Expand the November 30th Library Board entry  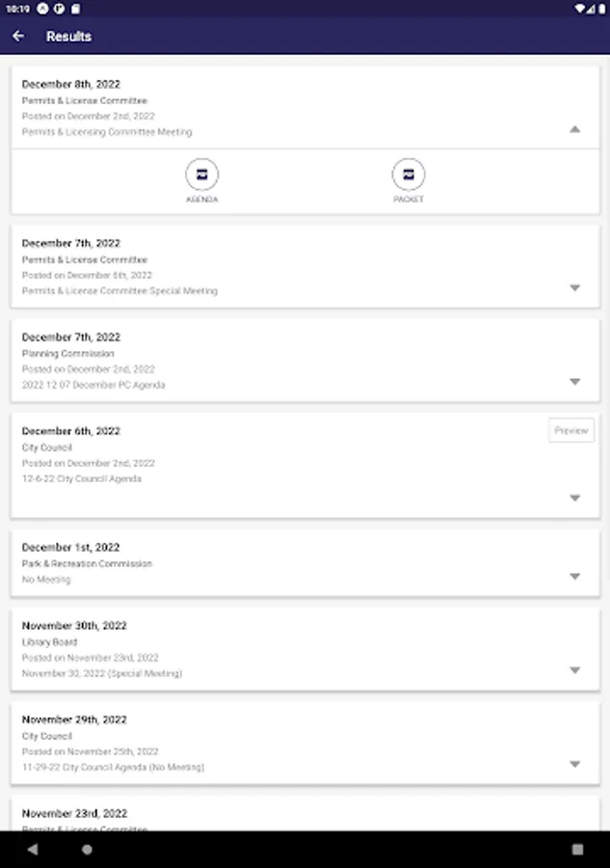pos(574,670)
